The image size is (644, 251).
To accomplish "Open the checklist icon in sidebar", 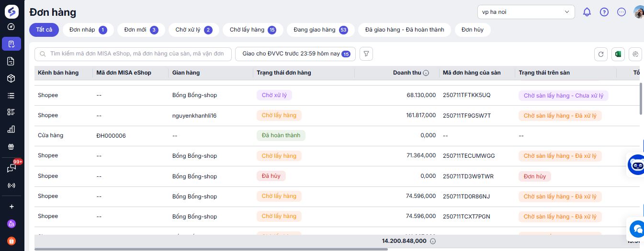I will pos(11,112).
